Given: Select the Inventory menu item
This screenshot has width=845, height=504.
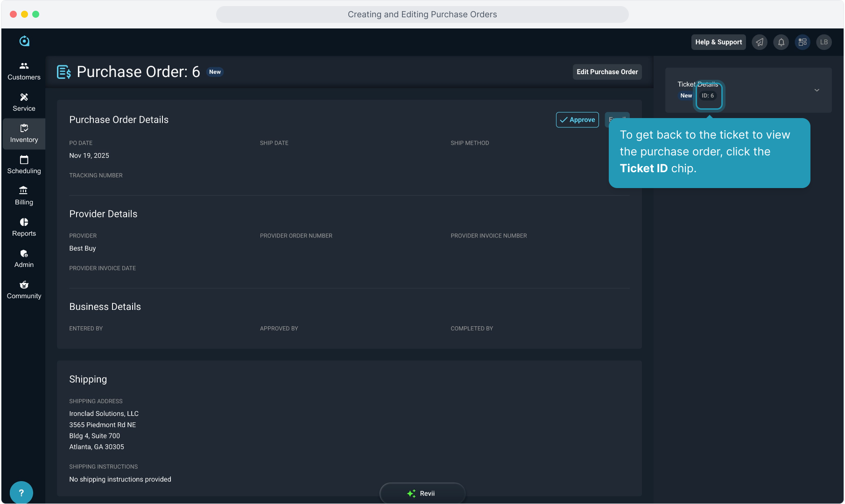Looking at the screenshot, I should pyautogui.click(x=24, y=133).
